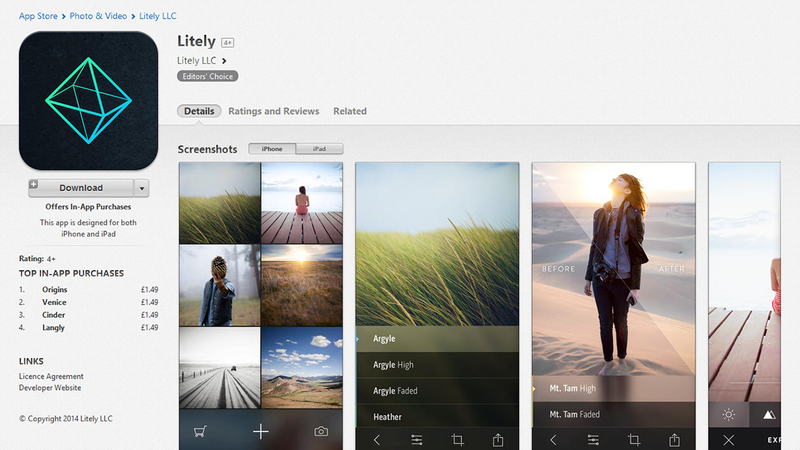Screen dimensions: 800x450
Task: Open sunset field photo thumbnail
Action: (x=302, y=285)
